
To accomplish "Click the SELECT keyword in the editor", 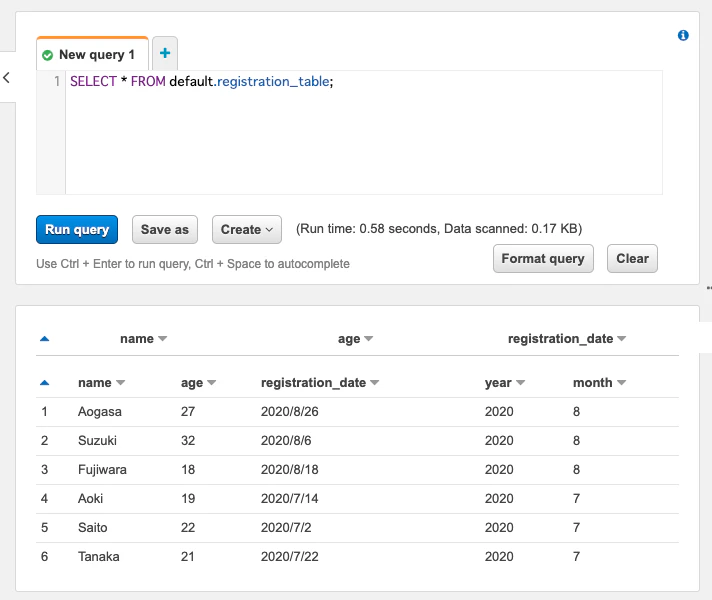I will (x=93, y=81).
